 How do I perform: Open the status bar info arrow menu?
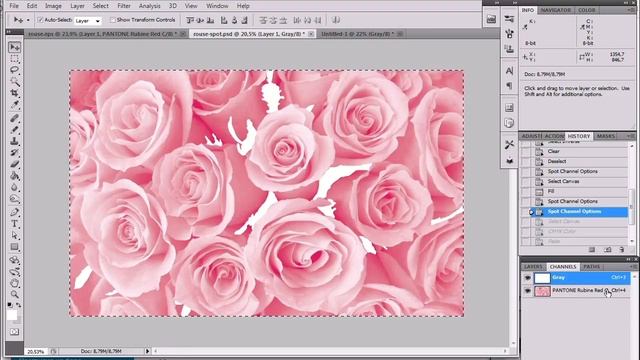pyautogui.click(x=147, y=351)
